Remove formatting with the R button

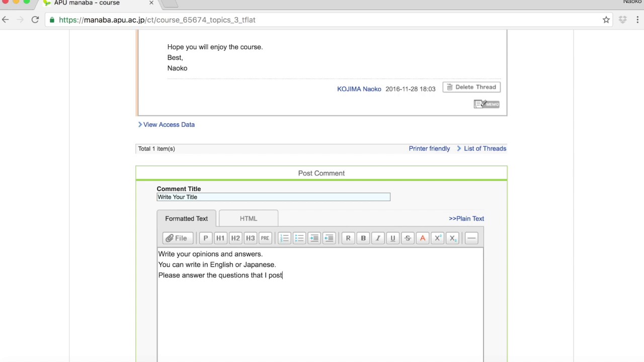tap(348, 238)
